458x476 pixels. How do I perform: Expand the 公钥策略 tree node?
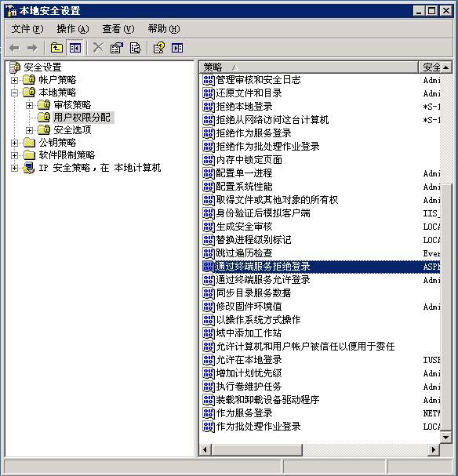(x=15, y=143)
